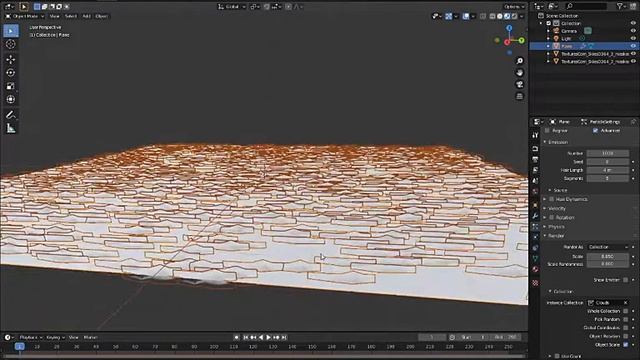Hide the Camera object in outliner
This screenshot has width=640, height=360.
tap(633, 31)
